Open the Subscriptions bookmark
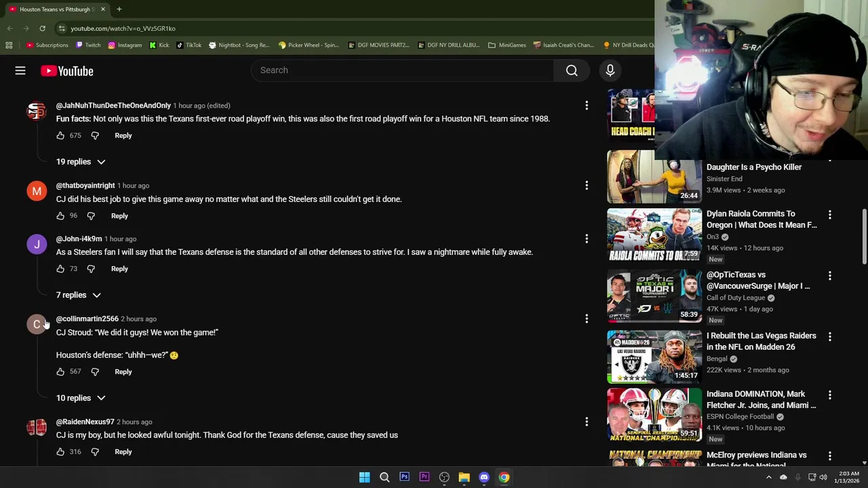 [x=47, y=45]
